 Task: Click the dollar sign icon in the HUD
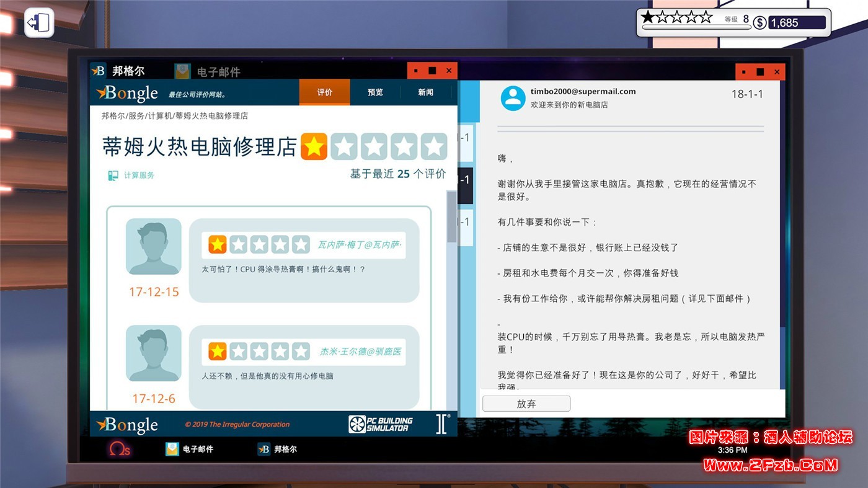759,23
